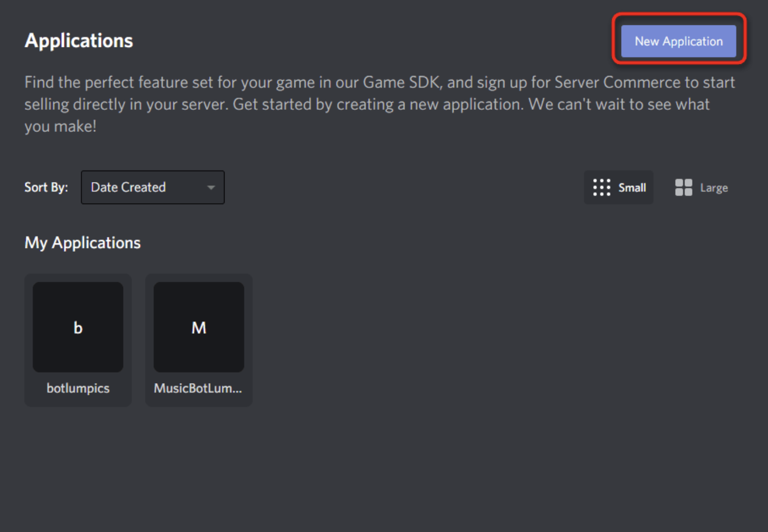This screenshot has width=768, height=532.
Task: Click the 'My Applications' section heading
Action: point(82,243)
